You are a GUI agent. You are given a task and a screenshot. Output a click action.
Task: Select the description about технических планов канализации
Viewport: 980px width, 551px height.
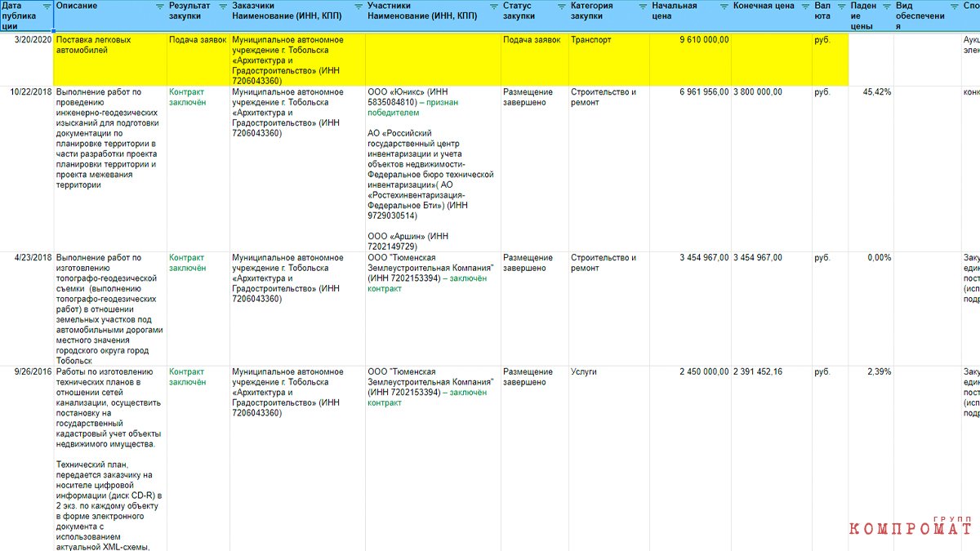click(109, 459)
